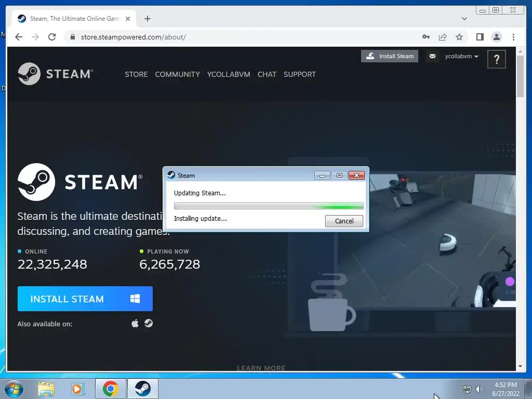Open a new Chrome tab
This screenshot has width=532, height=399.
click(x=147, y=19)
